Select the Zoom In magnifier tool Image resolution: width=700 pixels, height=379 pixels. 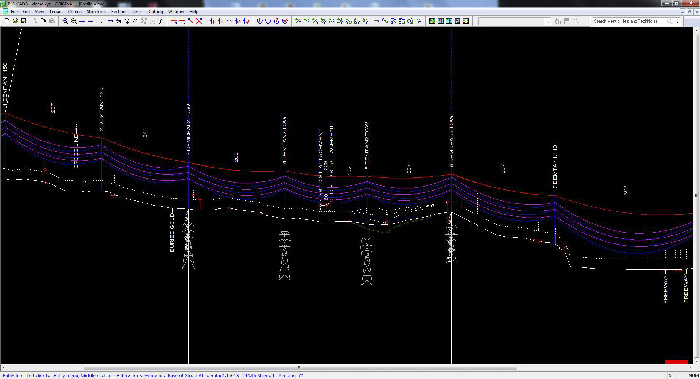click(x=66, y=21)
